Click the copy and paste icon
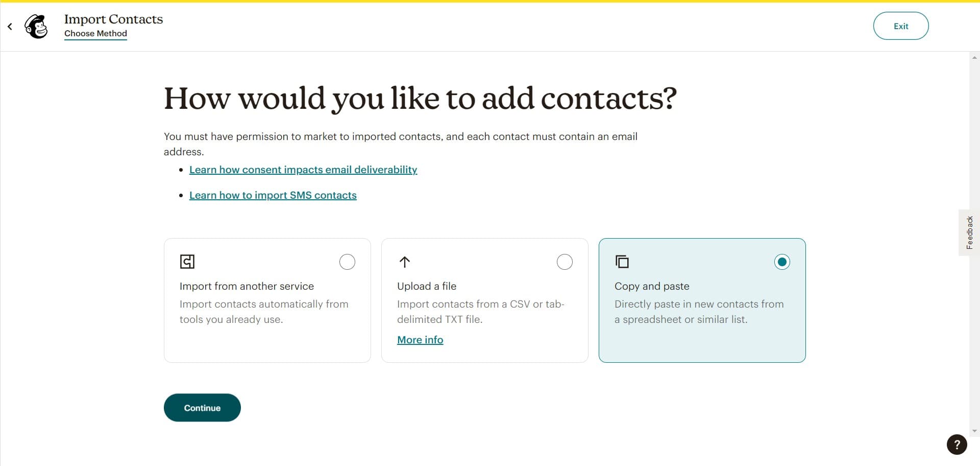This screenshot has height=466, width=980. coord(622,262)
